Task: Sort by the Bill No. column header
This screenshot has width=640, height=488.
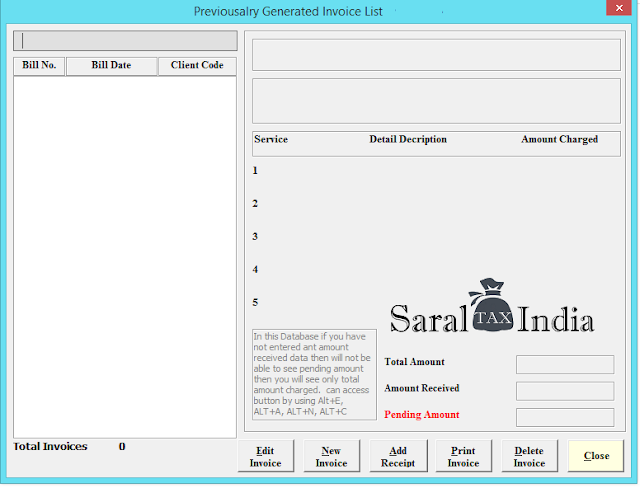Action: click(x=39, y=65)
